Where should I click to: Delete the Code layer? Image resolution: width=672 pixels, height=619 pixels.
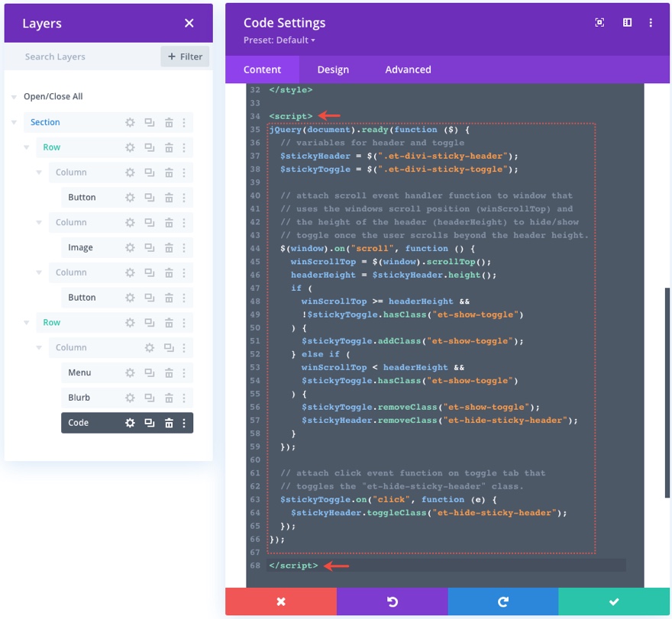pos(169,424)
